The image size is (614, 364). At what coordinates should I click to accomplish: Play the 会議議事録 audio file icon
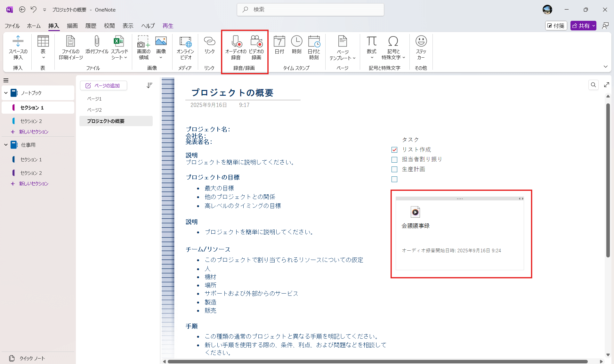click(415, 212)
